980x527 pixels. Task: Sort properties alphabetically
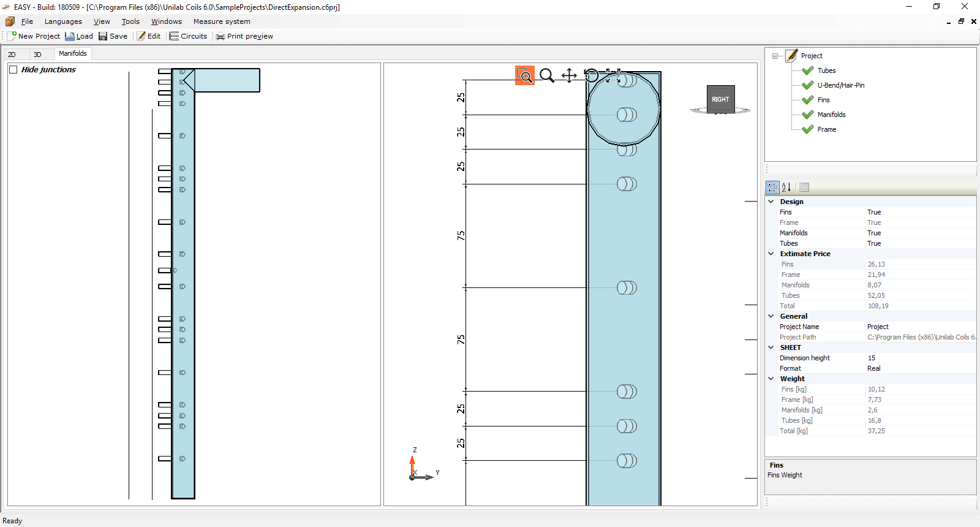[x=786, y=188]
